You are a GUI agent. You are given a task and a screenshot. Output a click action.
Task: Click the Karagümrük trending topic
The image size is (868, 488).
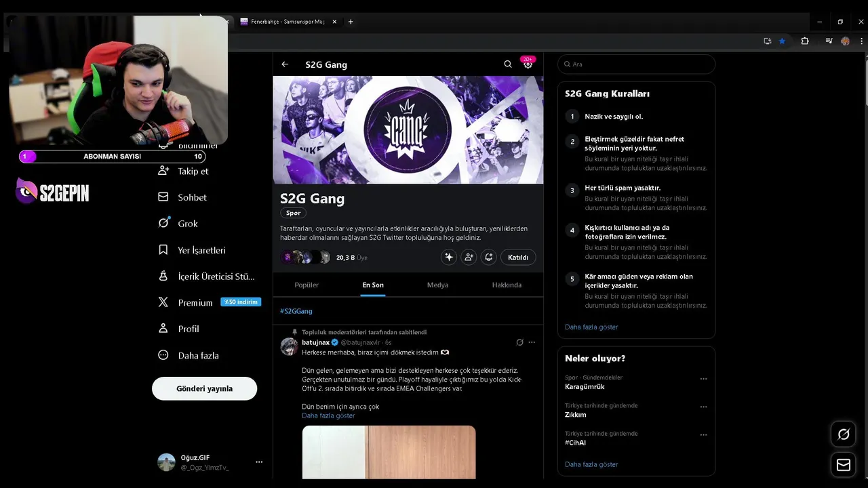point(585,386)
